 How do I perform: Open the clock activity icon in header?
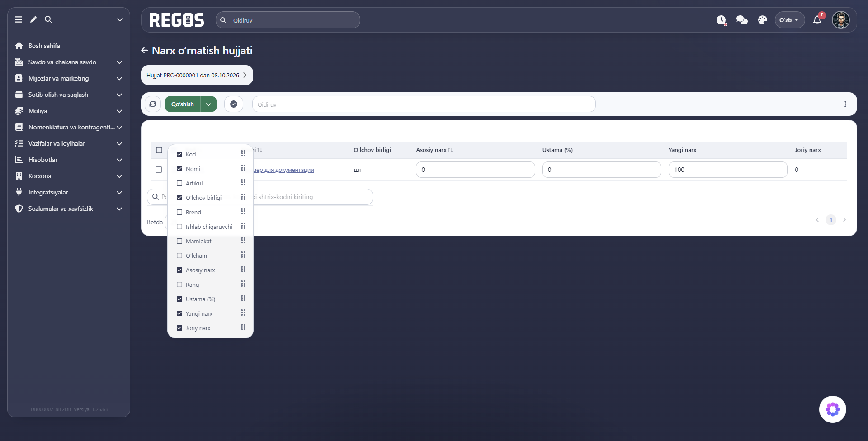coord(722,20)
